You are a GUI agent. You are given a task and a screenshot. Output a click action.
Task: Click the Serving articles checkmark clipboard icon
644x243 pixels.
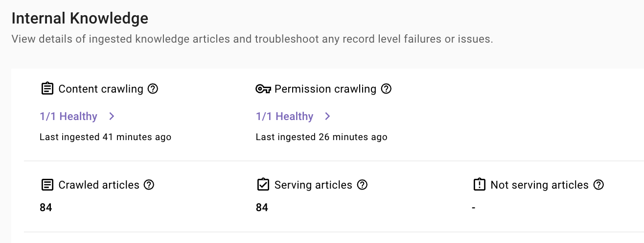[263, 185]
